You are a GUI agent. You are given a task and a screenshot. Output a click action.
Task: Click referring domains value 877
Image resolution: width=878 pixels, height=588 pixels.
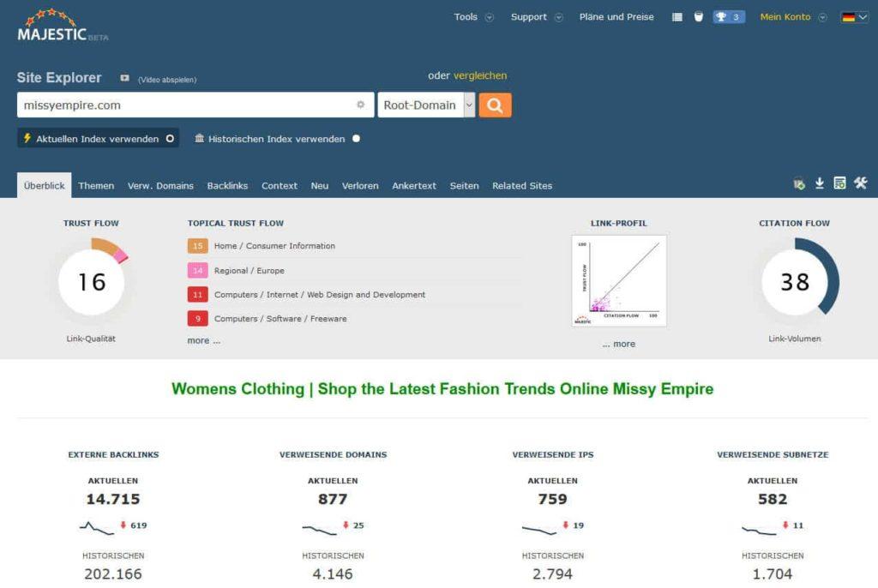[x=333, y=499]
